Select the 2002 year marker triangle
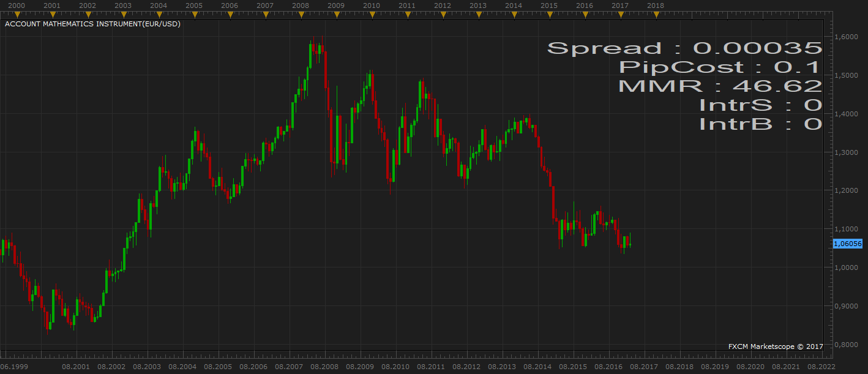Image resolution: width=868 pixels, height=374 pixels. [x=88, y=15]
